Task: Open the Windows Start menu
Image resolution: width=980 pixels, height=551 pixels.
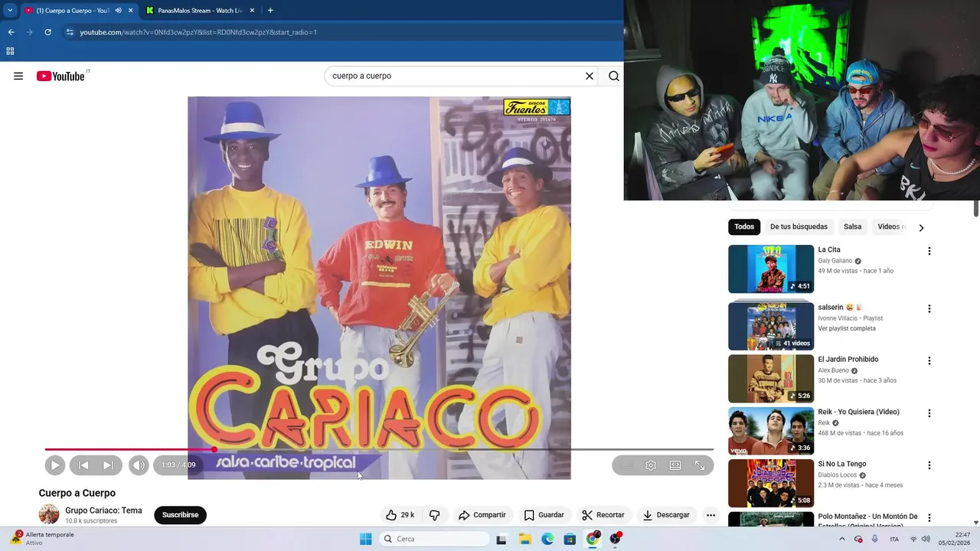Action: (x=365, y=539)
